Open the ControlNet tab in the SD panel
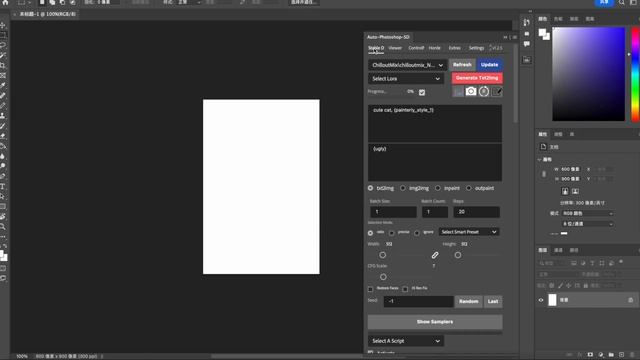 coord(416,48)
